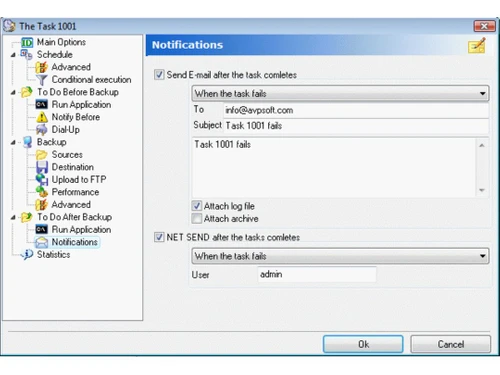Uncheck Attach log file

pos(197,206)
